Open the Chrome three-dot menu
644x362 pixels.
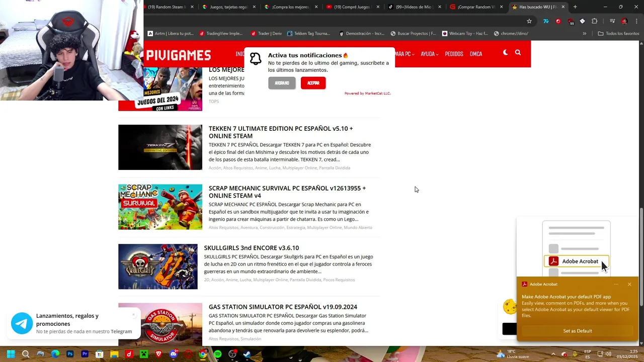636,21
